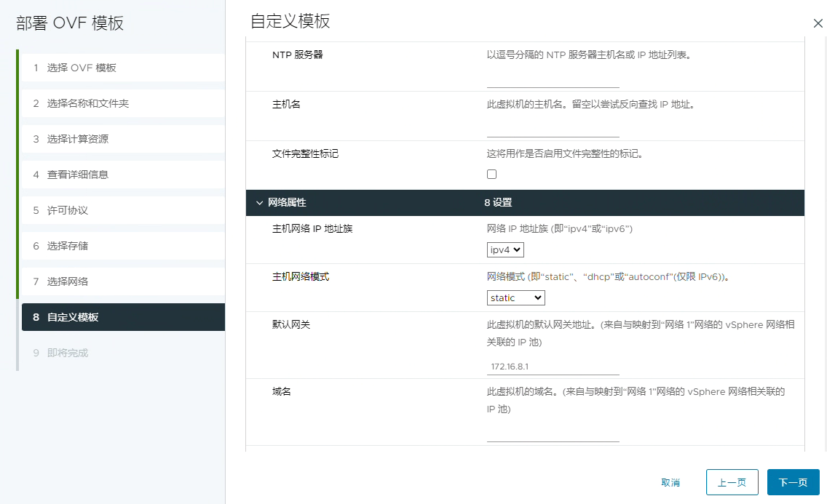The height and width of the screenshot is (504, 827).
Task: Click the 取消 button
Action: coord(670,482)
